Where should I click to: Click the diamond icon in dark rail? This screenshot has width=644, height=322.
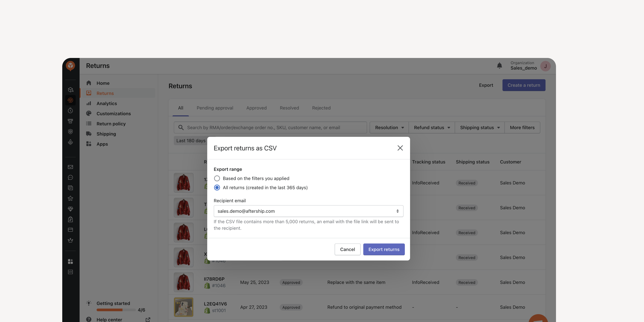click(x=70, y=209)
